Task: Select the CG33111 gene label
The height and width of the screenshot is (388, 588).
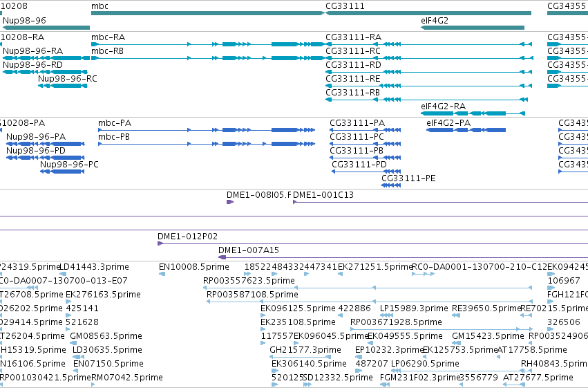Action: coord(345,6)
